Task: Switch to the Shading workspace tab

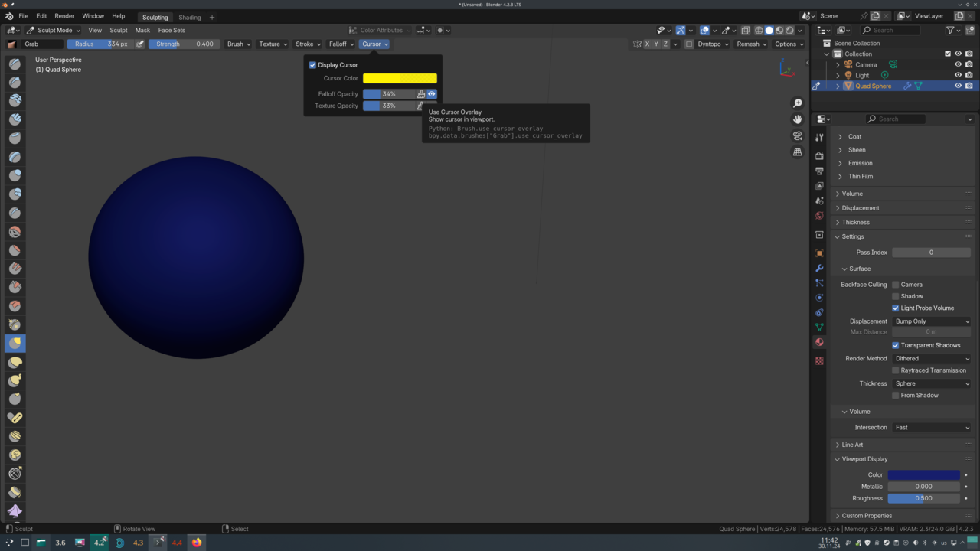Action: coord(189,17)
